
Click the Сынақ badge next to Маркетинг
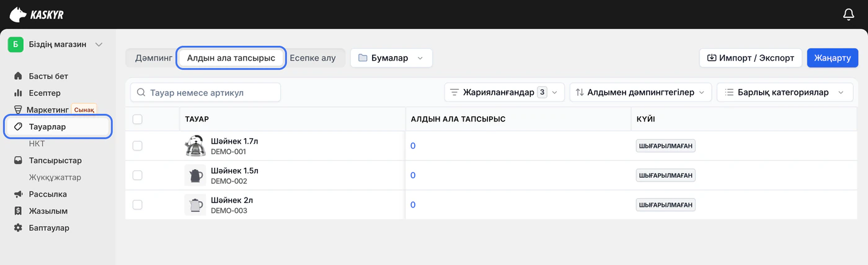[x=84, y=110]
